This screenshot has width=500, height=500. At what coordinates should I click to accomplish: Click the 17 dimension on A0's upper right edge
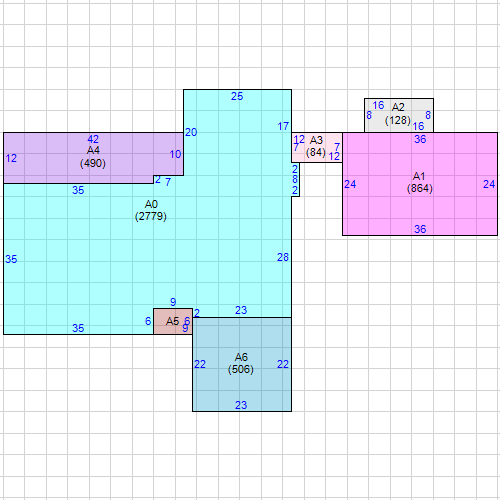coord(283,126)
